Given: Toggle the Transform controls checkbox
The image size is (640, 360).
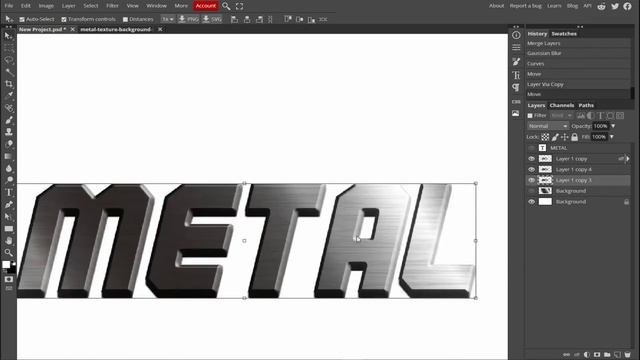Looking at the screenshot, I should [x=64, y=19].
